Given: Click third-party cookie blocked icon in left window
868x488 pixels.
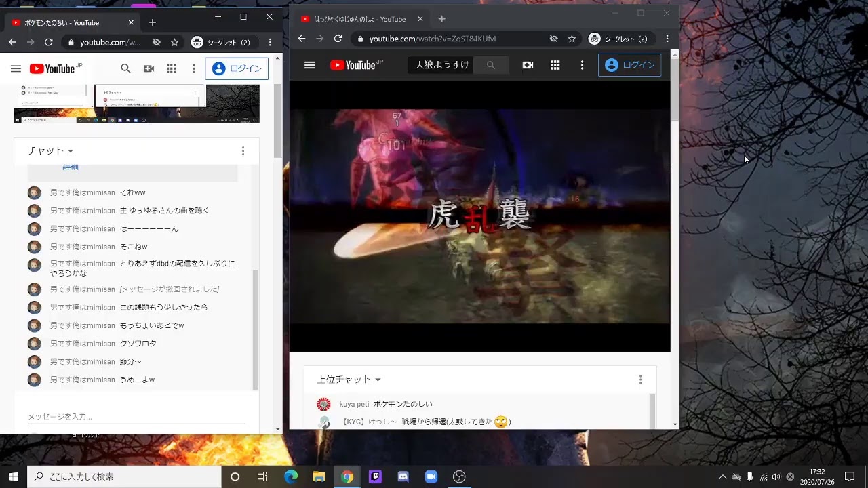Looking at the screenshot, I should pos(157,42).
